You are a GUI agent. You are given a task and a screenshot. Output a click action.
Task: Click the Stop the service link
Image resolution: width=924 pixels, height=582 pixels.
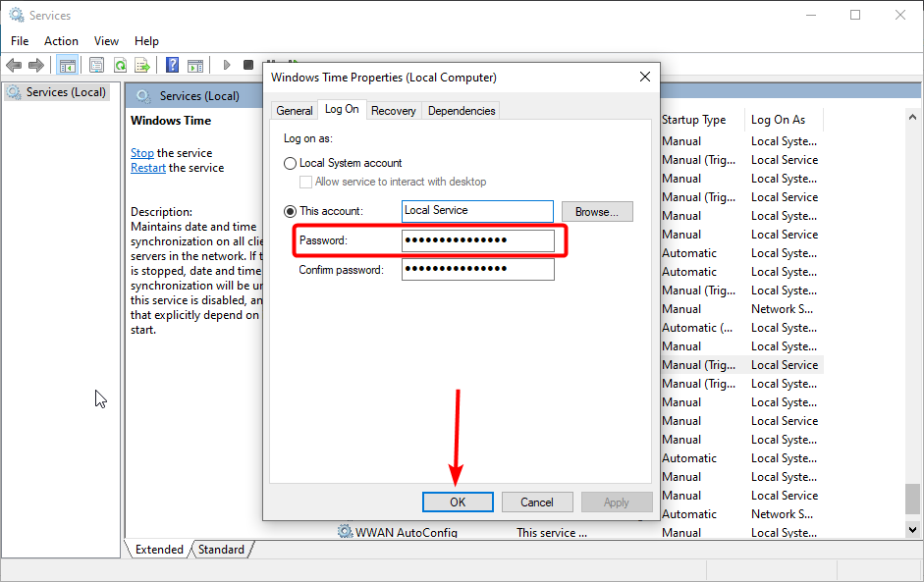142,153
